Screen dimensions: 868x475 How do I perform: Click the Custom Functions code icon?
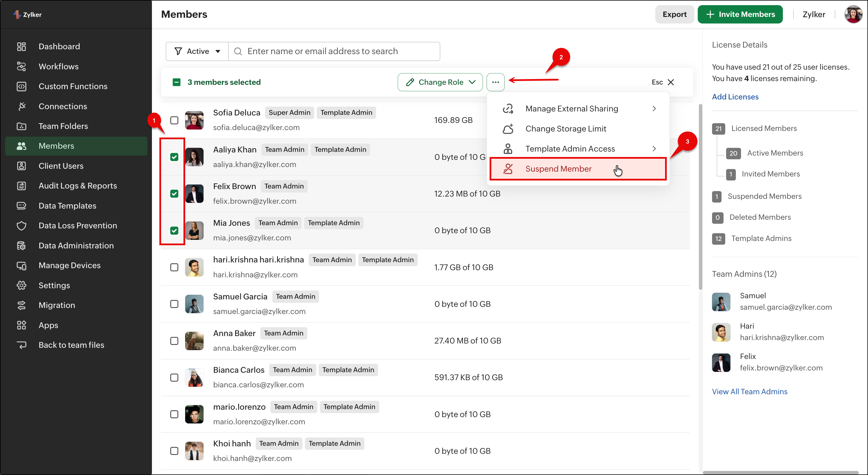point(21,86)
